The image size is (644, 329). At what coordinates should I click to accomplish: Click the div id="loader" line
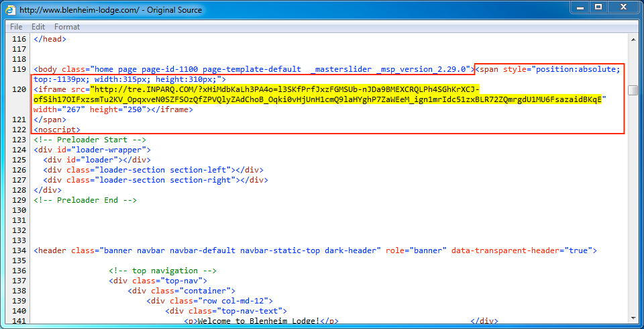coord(97,160)
